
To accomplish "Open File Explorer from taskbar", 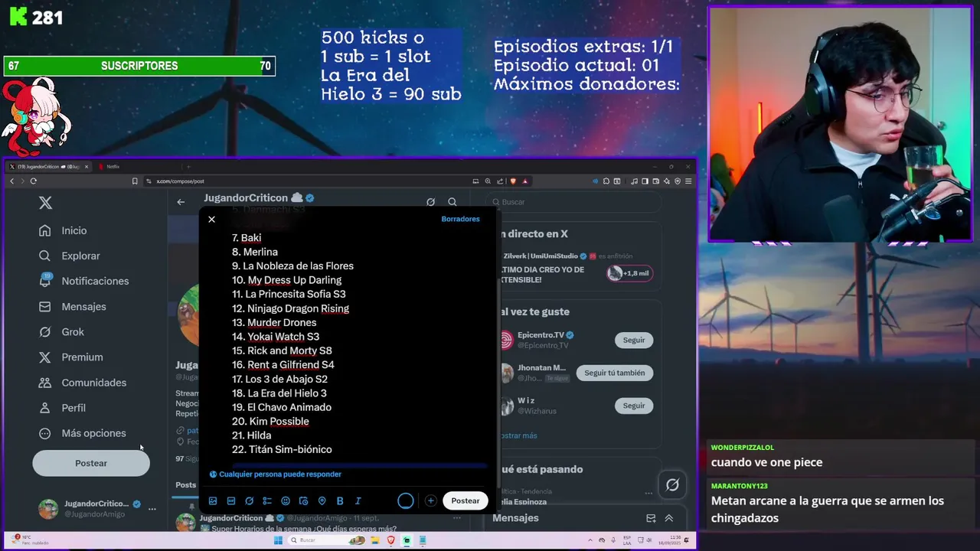I will coord(375,540).
